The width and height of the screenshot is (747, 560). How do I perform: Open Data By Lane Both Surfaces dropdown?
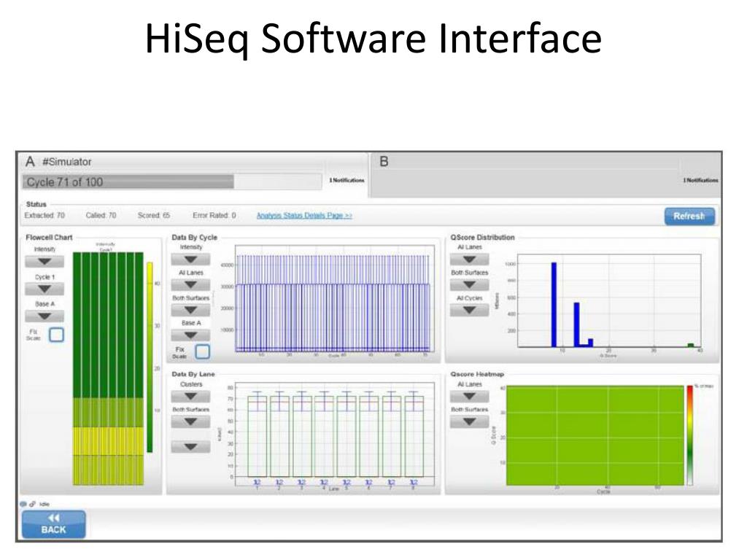pos(190,421)
